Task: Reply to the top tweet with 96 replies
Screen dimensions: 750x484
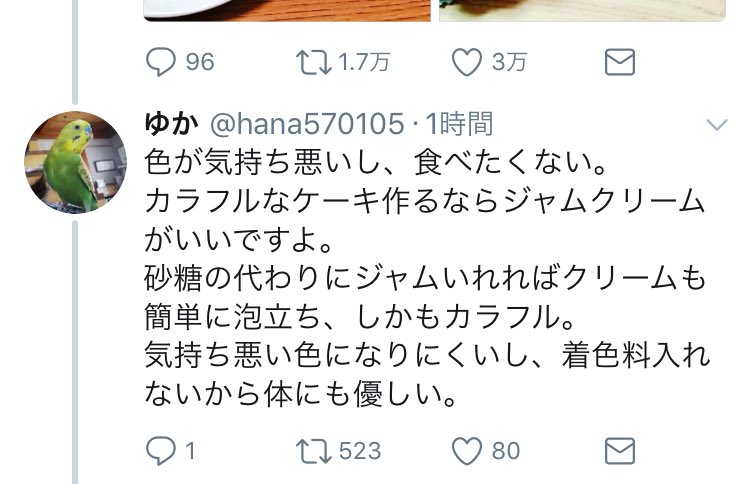Action: coord(160,62)
